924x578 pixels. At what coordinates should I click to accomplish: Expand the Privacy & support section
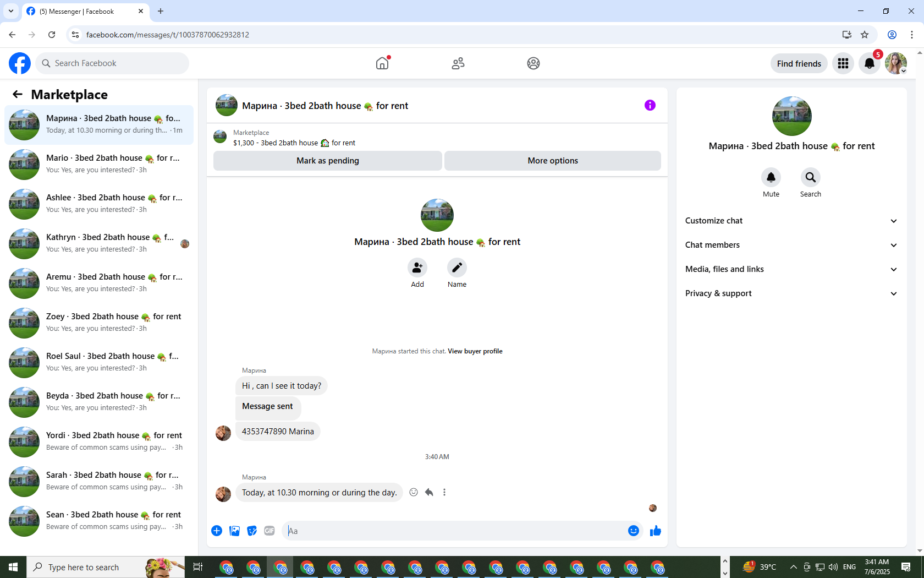point(791,293)
